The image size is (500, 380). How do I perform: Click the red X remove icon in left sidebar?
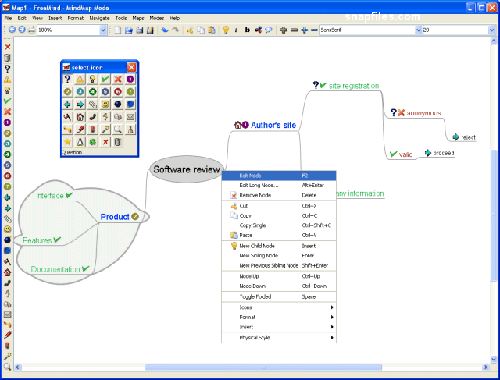7,47
